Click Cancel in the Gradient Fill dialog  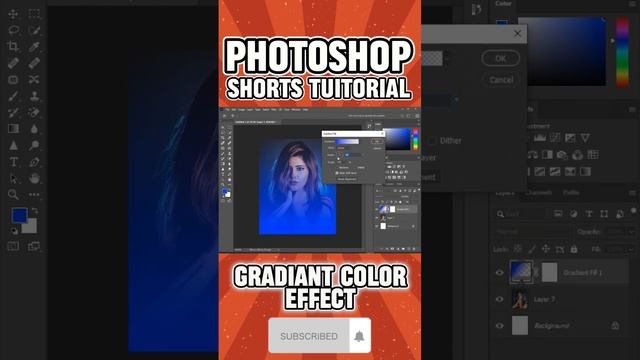click(501, 80)
